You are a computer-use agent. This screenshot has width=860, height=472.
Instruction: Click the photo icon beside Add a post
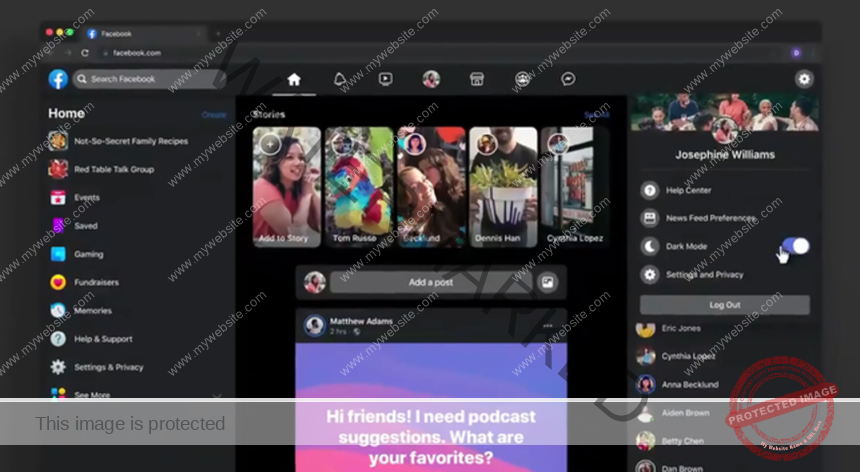[547, 282]
